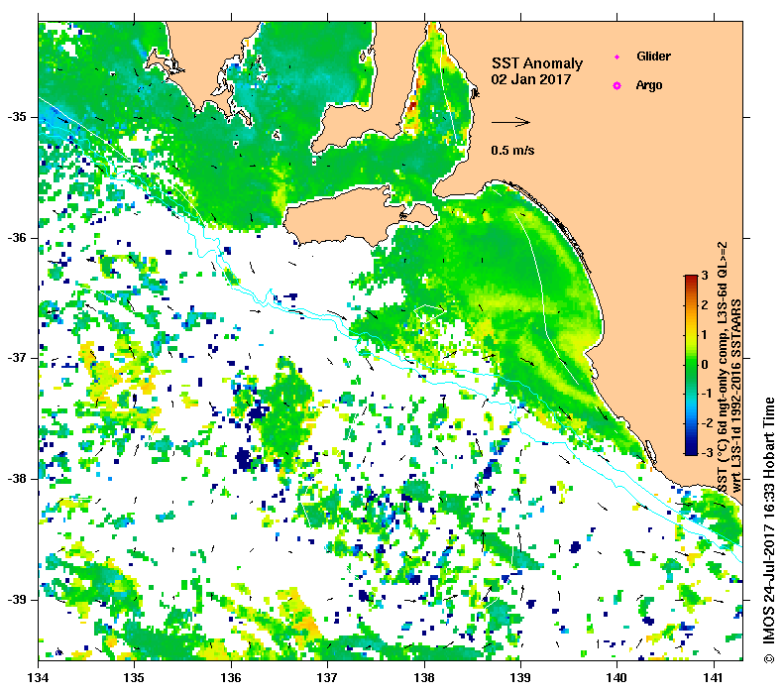Click the 'Argo' legend label
Image resolution: width=784 pixels, height=694 pixels.
(649, 85)
